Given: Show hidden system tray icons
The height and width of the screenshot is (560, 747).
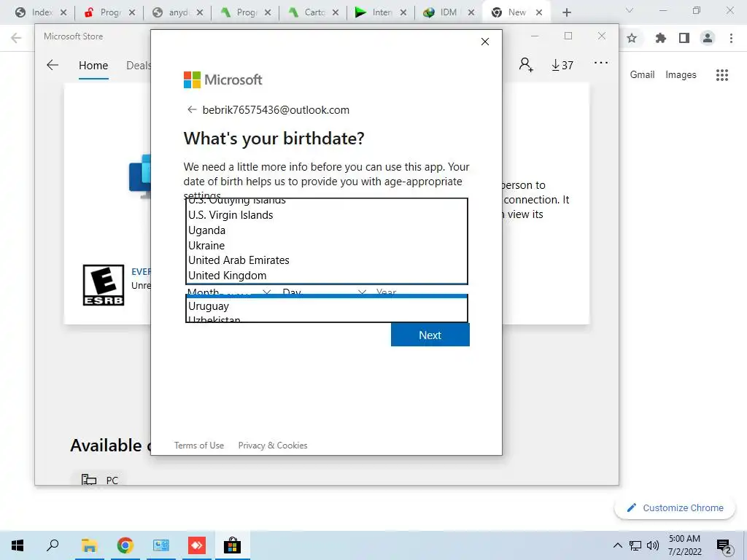Looking at the screenshot, I should tap(617, 545).
